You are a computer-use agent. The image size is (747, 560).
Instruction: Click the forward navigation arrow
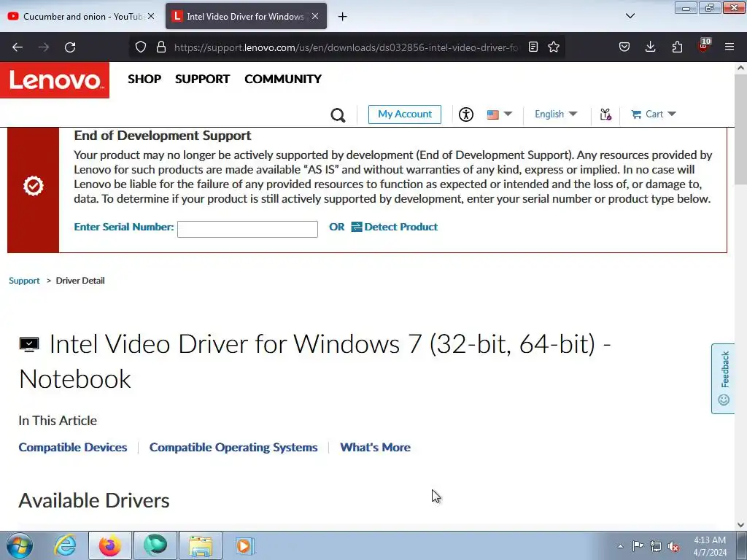click(x=44, y=47)
